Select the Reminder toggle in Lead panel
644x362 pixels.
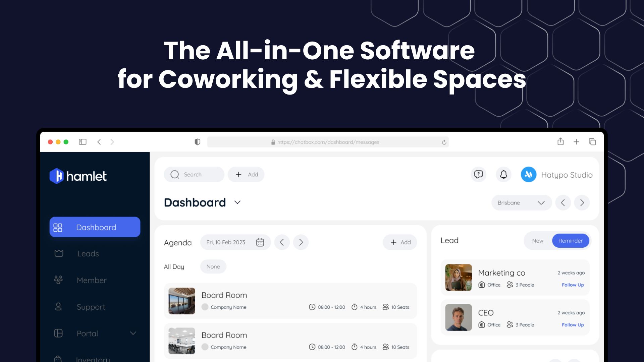point(570,241)
